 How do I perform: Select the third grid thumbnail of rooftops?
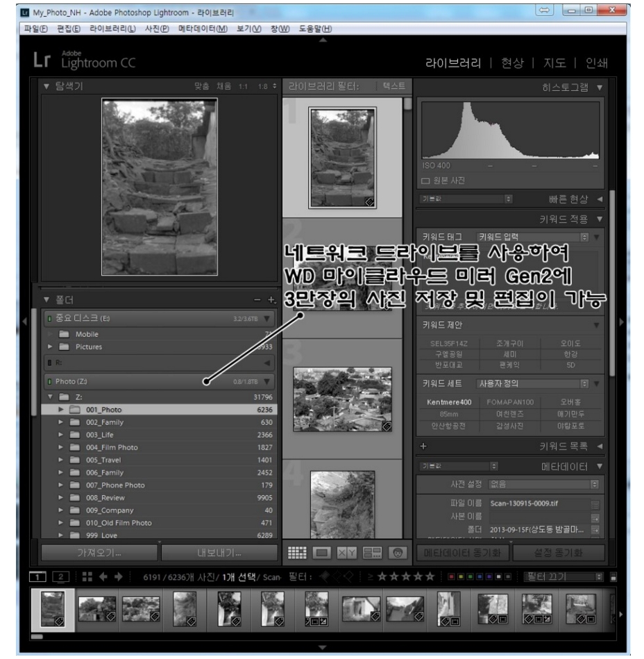(x=342, y=399)
